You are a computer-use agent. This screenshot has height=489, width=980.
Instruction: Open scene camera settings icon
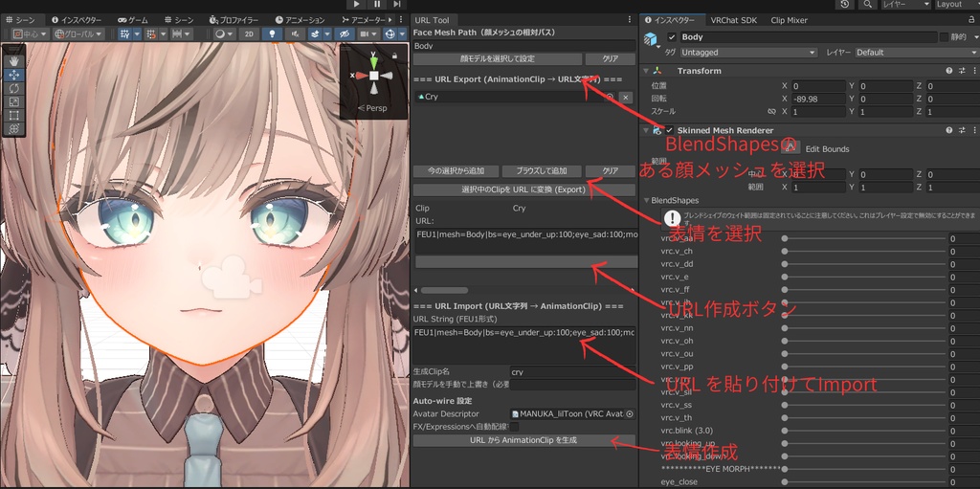368,33
